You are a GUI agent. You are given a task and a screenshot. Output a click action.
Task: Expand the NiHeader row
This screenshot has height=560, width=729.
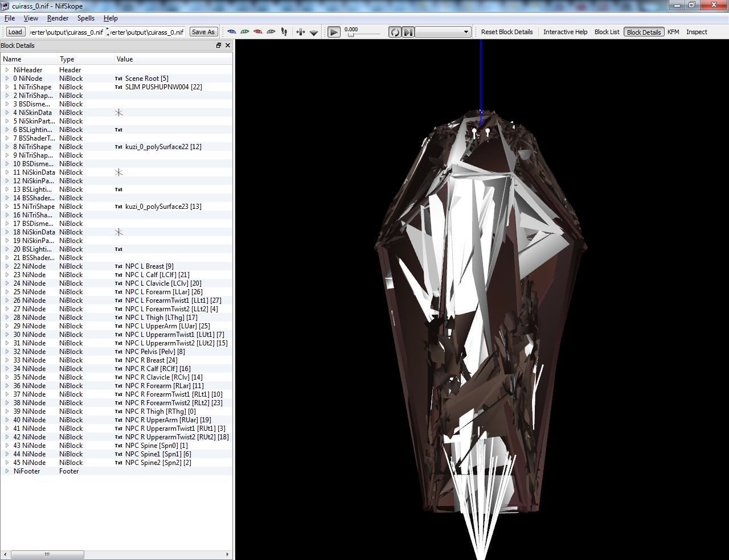[x=7, y=70]
